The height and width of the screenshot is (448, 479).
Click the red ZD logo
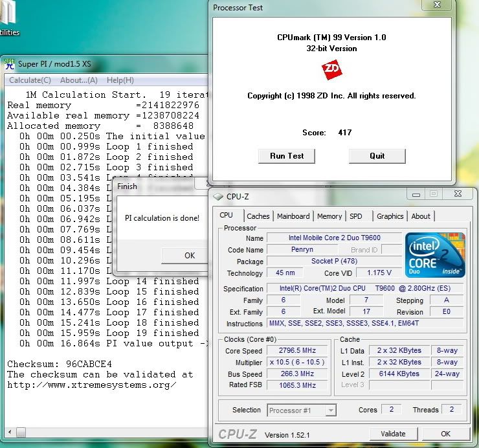point(331,71)
